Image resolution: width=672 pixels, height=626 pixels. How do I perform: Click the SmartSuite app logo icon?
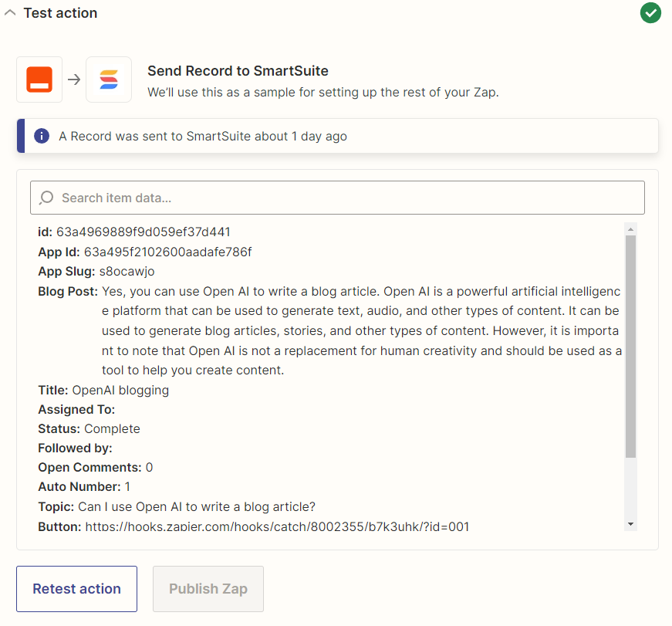[x=109, y=80]
